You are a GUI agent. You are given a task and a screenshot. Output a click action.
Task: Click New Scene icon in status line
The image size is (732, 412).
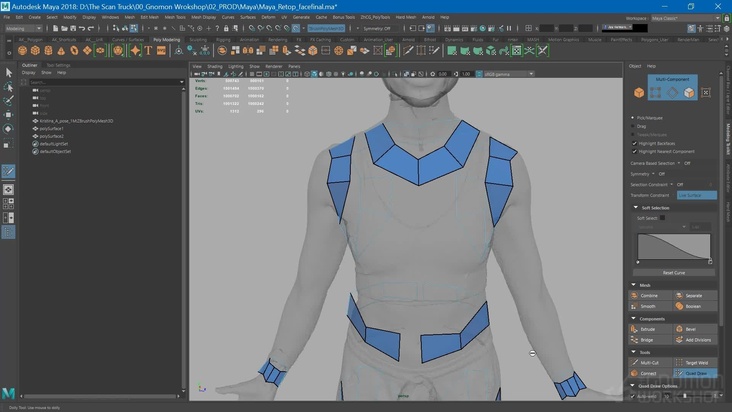[x=56, y=28]
